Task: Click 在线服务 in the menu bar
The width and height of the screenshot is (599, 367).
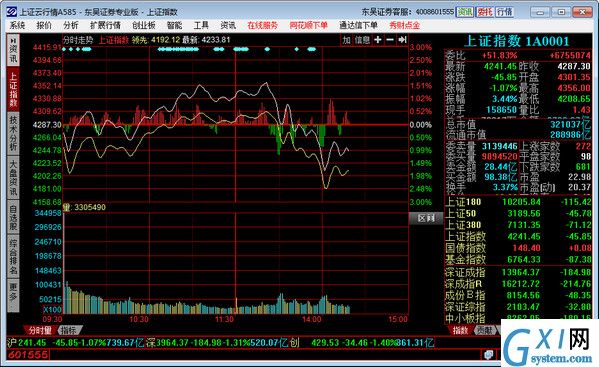Action: pos(262,26)
